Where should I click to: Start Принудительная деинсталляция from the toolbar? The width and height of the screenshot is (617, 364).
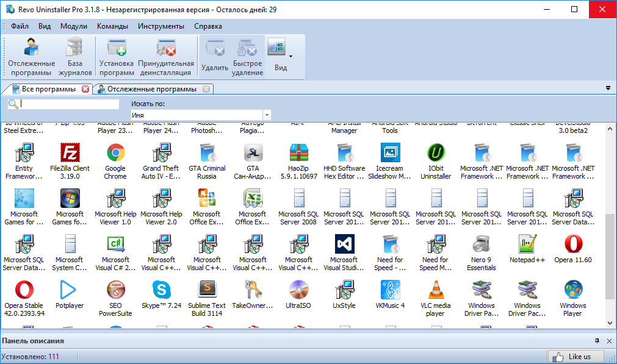tap(166, 57)
